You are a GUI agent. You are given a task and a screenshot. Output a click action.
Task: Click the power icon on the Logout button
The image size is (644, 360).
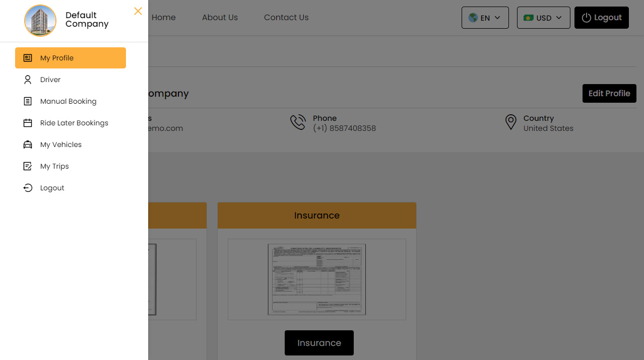coord(586,17)
